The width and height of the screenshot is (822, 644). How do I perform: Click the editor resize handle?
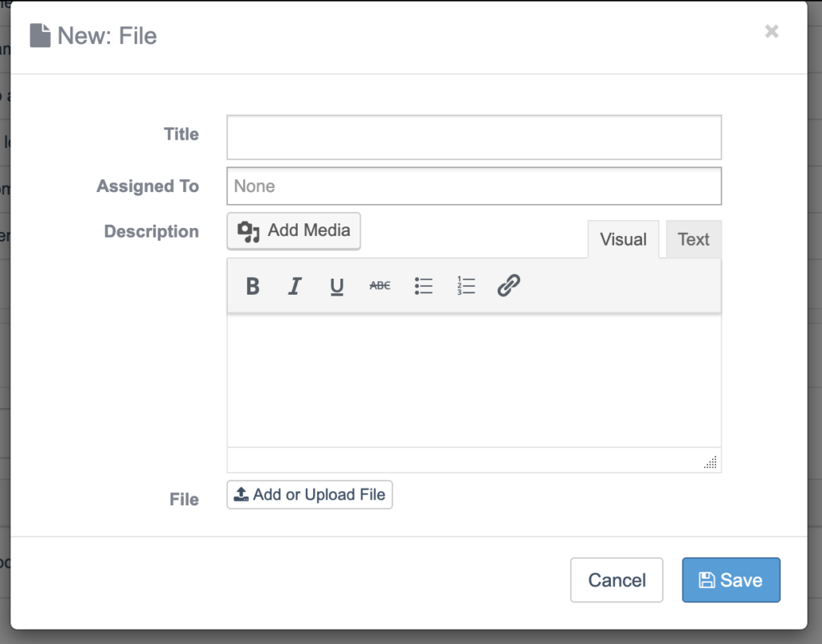click(710, 461)
